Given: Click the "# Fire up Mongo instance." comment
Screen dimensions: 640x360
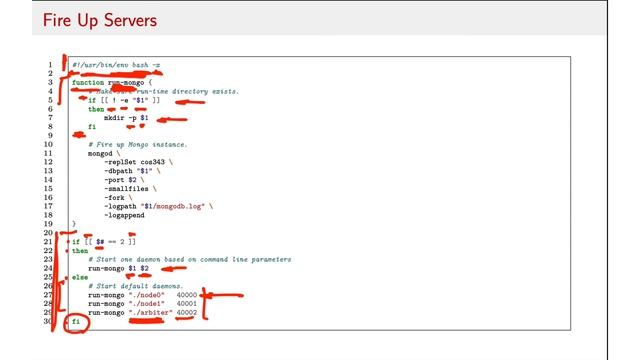Looking at the screenshot, I should pos(138,144).
